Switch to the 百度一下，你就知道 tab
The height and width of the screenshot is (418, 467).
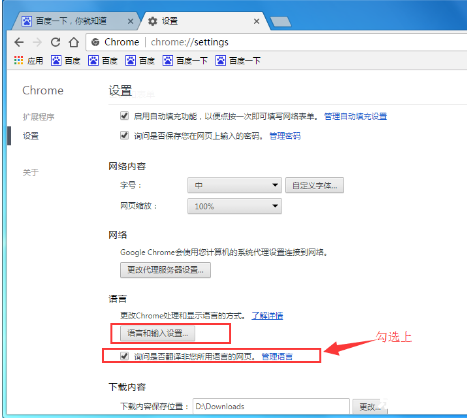pos(75,21)
